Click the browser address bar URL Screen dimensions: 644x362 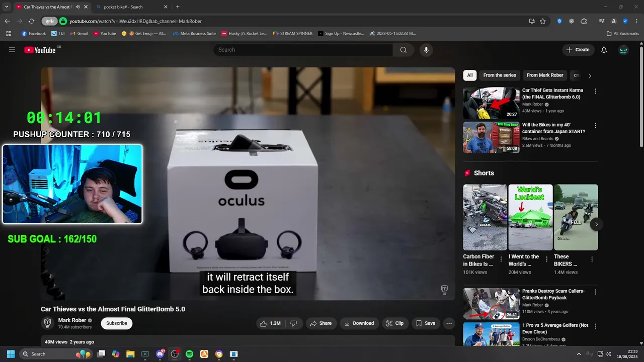135,21
